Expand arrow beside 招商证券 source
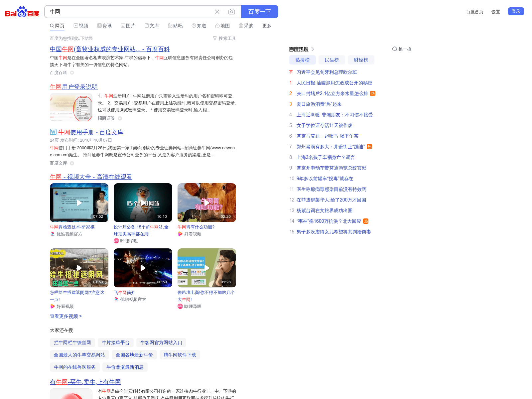This screenshot has width=532, height=399. coord(120,118)
